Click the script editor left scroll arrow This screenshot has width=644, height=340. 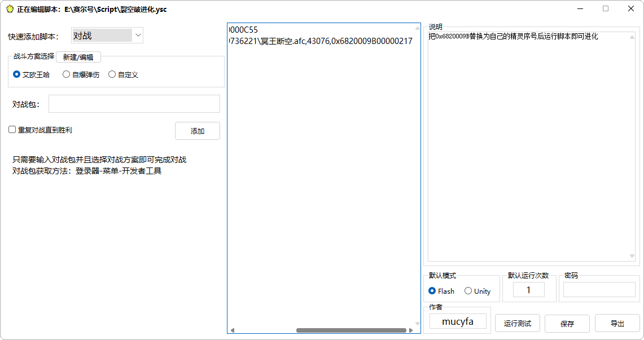coord(233,330)
